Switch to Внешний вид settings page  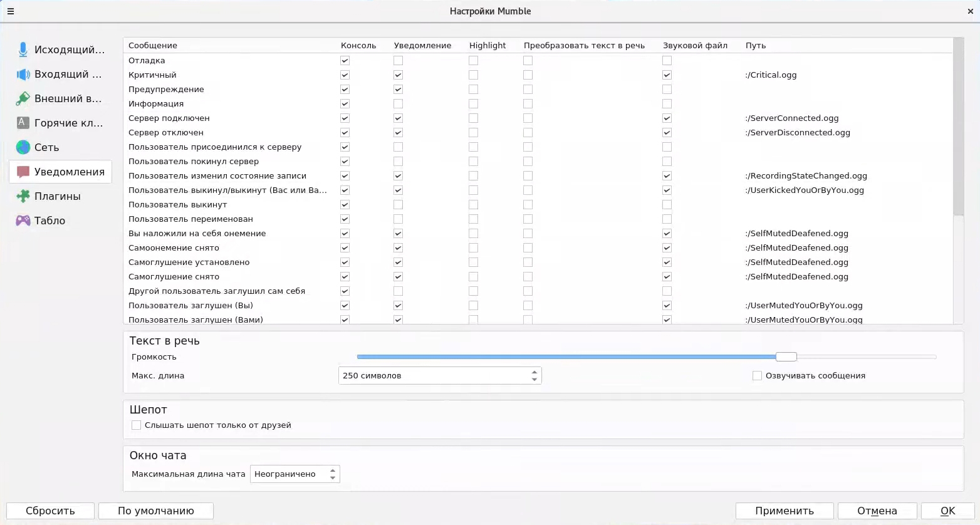coord(61,98)
